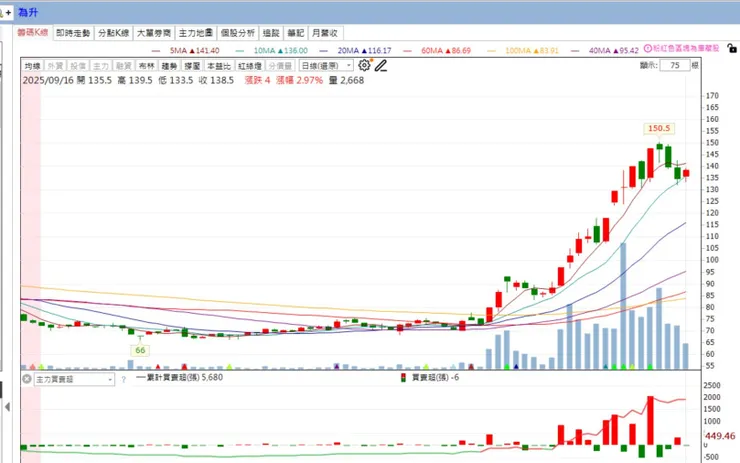Image resolution: width=740 pixels, height=463 pixels.
Task: Click the 100MA 83.91 legend entry
Action: point(523,51)
